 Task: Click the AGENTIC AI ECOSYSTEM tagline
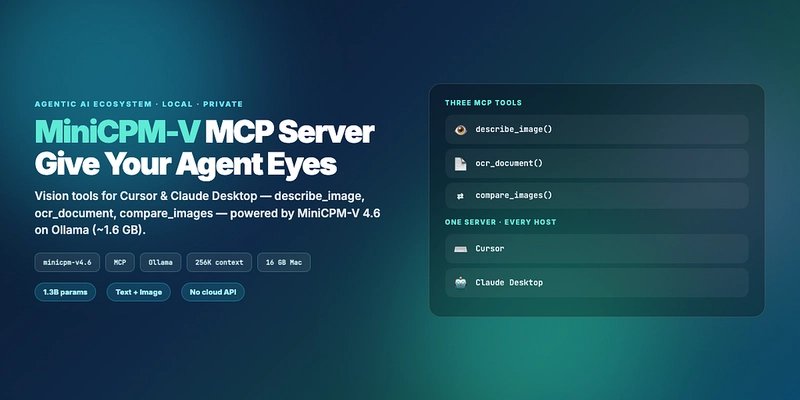tap(139, 104)
